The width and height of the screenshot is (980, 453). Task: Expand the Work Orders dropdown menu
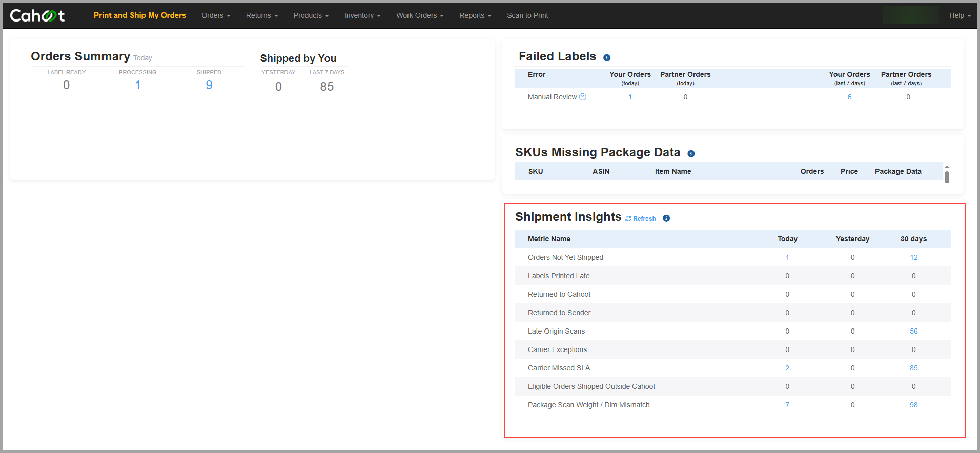pos(420,15)
